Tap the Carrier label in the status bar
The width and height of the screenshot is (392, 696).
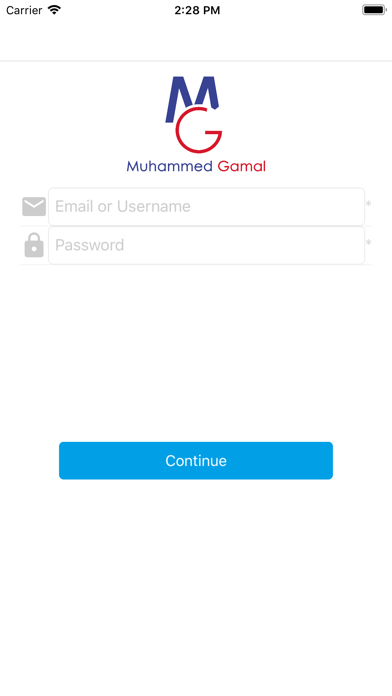pyautogui.click(x=24, y=10)
